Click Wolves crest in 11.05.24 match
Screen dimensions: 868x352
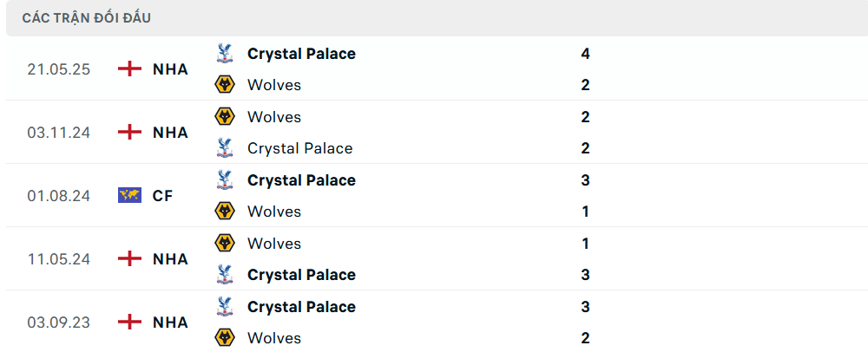(x=225, y=244)
